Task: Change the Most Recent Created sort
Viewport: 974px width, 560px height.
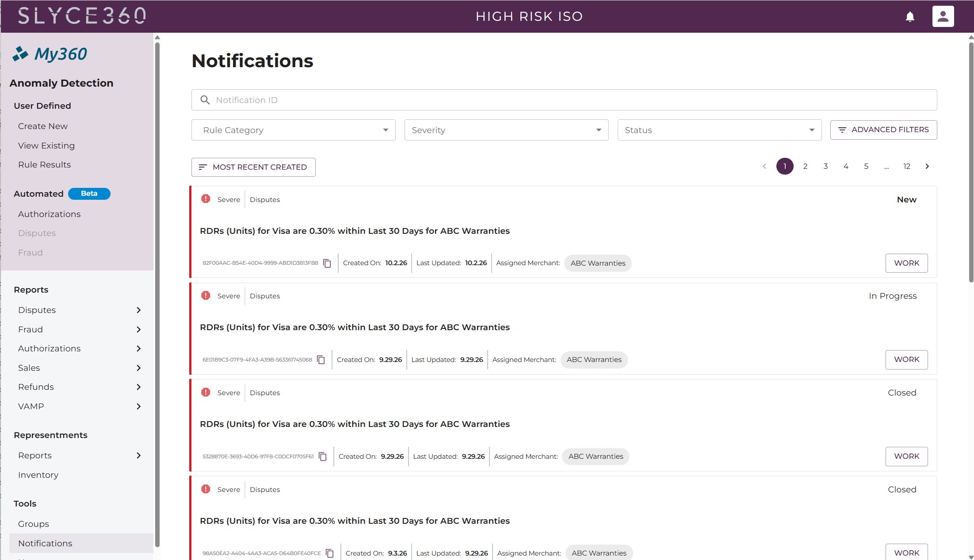Action: 253,167
